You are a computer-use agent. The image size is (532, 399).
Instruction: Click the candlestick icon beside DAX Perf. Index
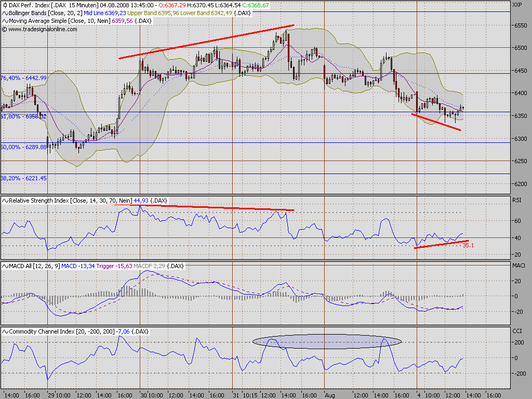[5, 5]
